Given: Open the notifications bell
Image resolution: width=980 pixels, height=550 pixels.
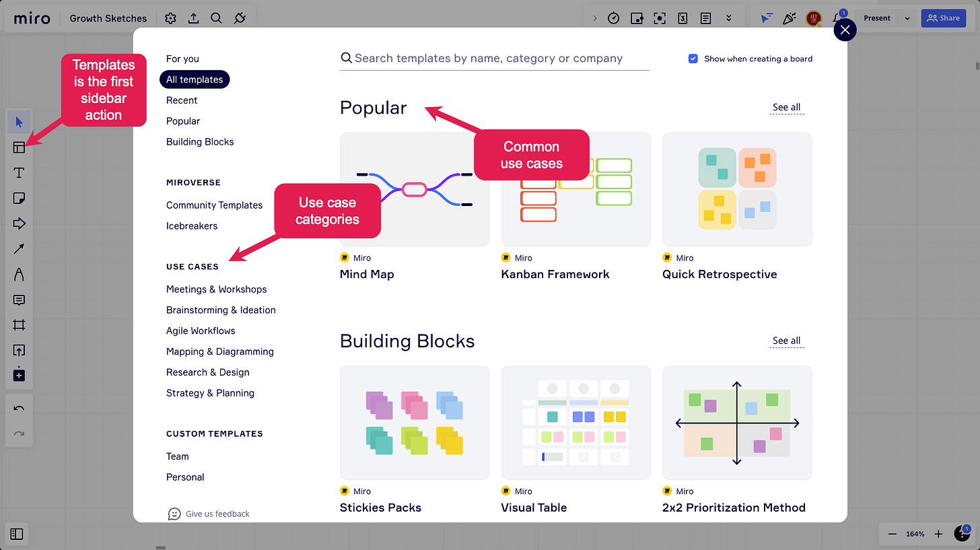Looking at the screenshot, I should [839, 18].
